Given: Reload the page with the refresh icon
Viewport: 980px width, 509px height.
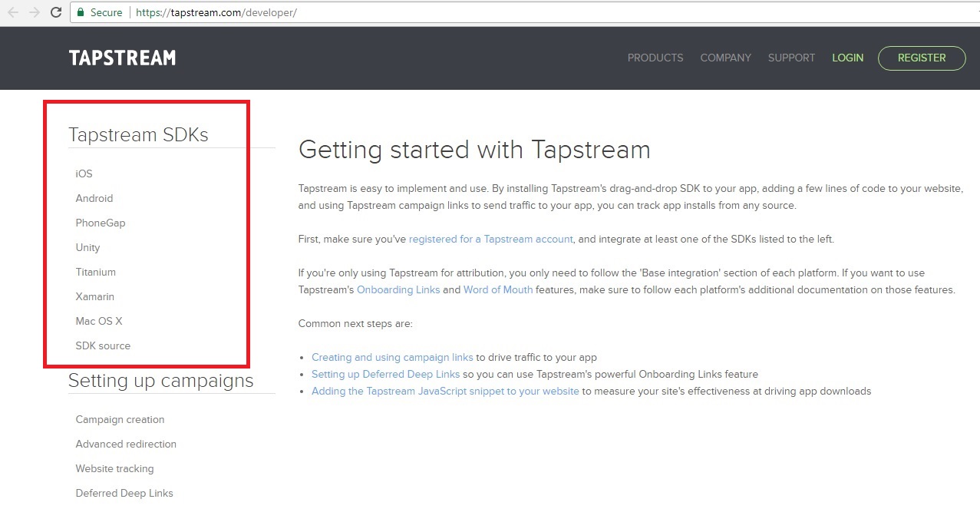Looking at the screenshot, I should point(56,12).
